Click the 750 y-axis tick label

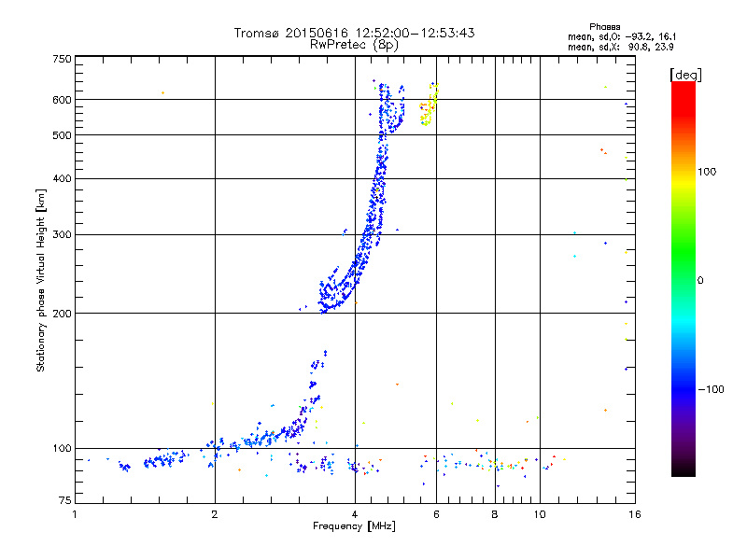point(62,59)
